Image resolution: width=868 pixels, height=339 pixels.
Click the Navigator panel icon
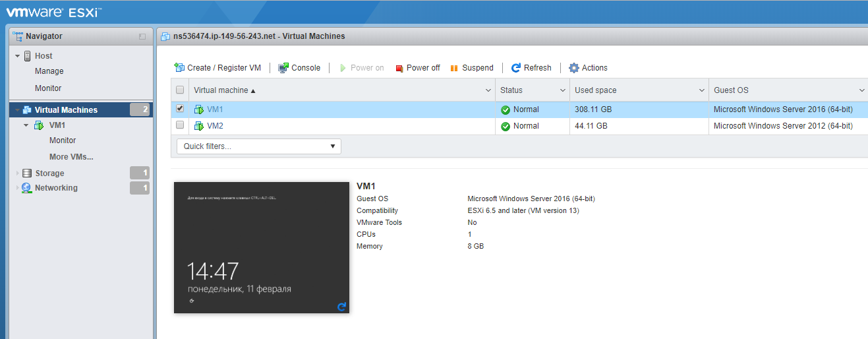click(x=18, y=36)
